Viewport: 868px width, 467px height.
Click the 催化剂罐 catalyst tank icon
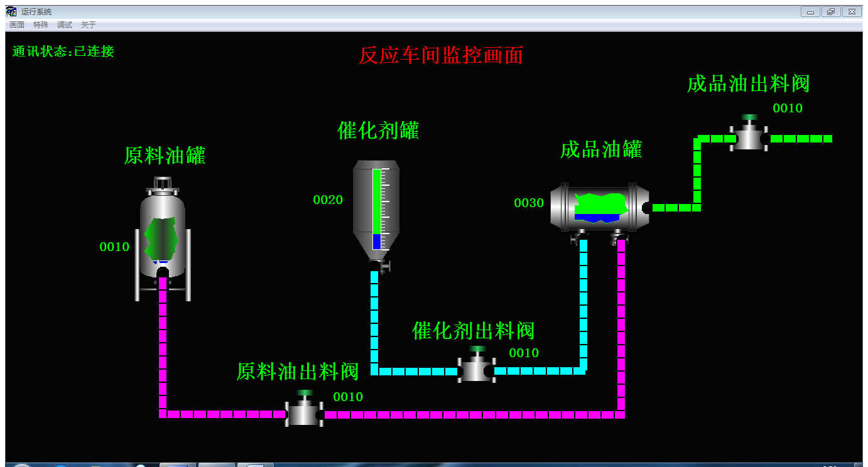(x=376, y=210)
